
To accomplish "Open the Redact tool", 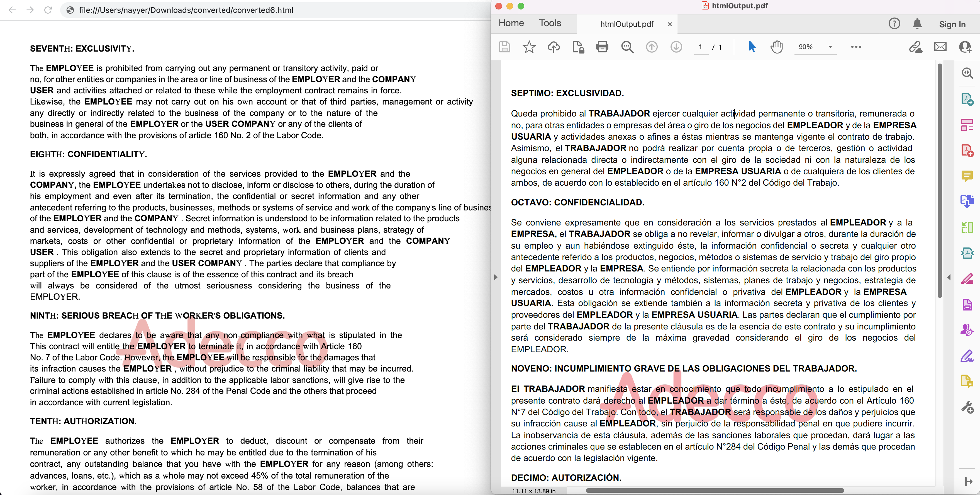I will [967, 279].
